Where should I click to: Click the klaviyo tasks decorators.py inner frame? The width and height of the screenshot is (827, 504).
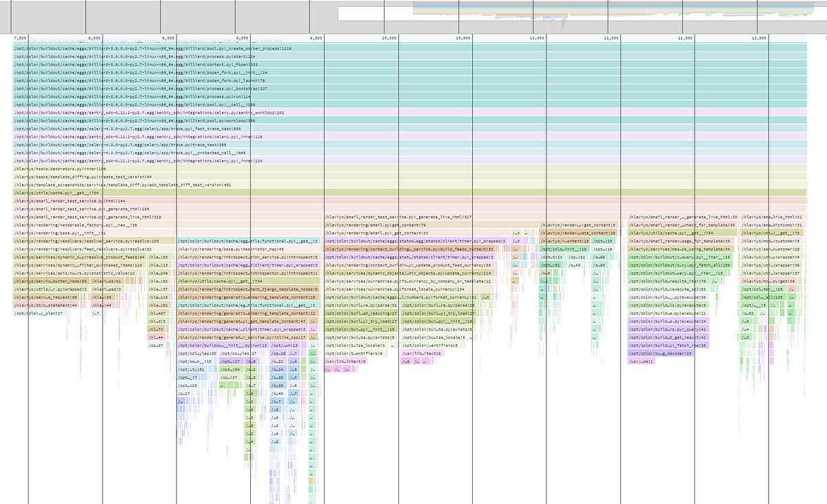pos(83,169)
